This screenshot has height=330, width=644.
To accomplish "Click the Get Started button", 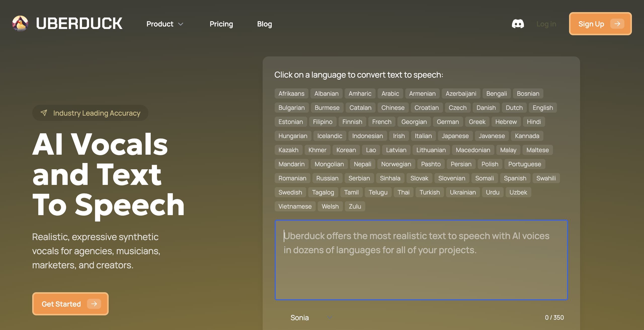I will [x=70, y=304].
